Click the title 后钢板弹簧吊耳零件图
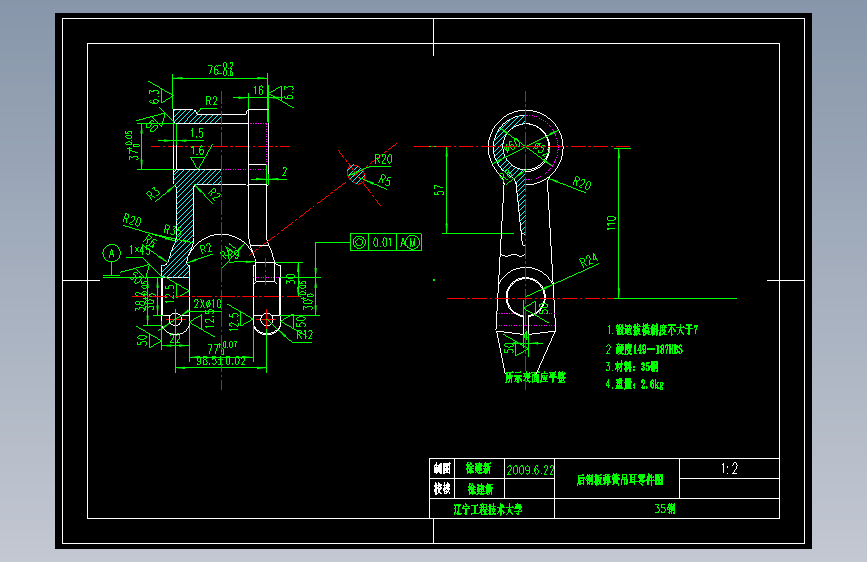The width and height of the screenshot is (867, 562). pos(620,480)
